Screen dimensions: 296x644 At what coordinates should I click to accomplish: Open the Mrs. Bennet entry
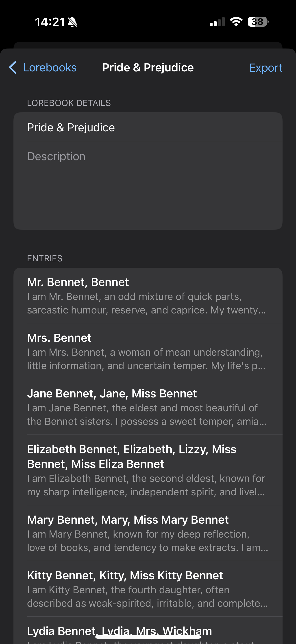pyautogui.click(x=148, y=351)
